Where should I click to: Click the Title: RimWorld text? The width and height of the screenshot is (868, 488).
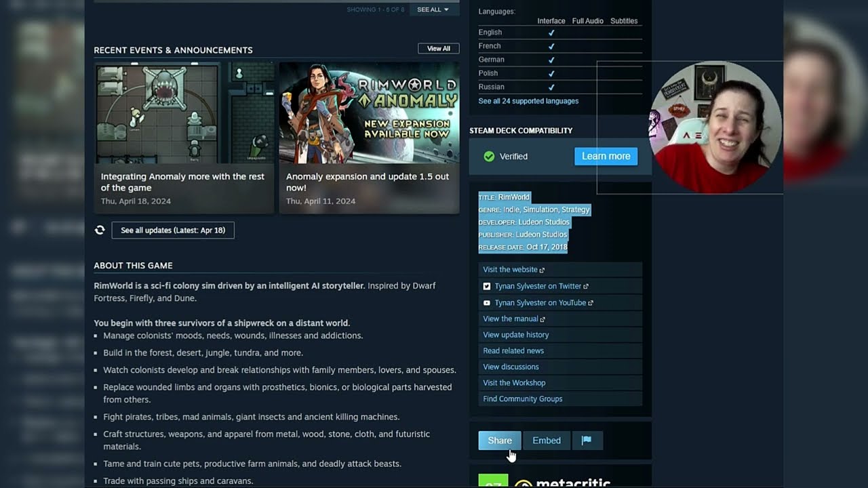click(x=504, y=197)
